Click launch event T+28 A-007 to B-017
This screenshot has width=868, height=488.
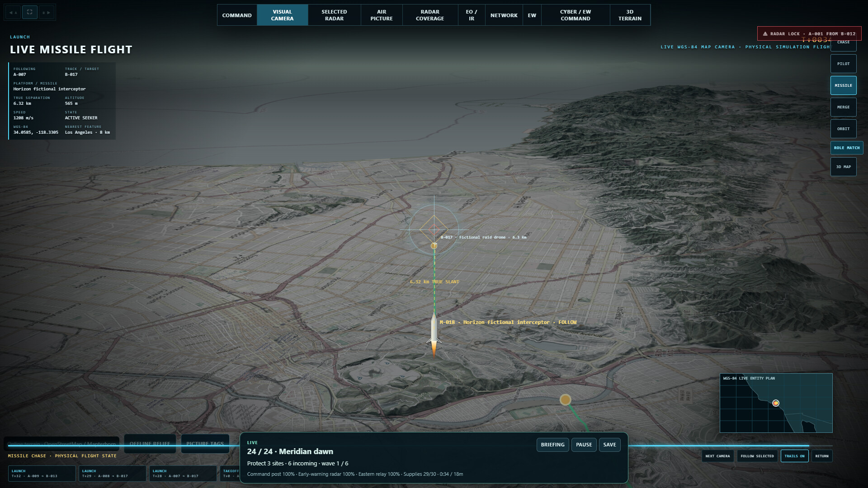[183, 473]
